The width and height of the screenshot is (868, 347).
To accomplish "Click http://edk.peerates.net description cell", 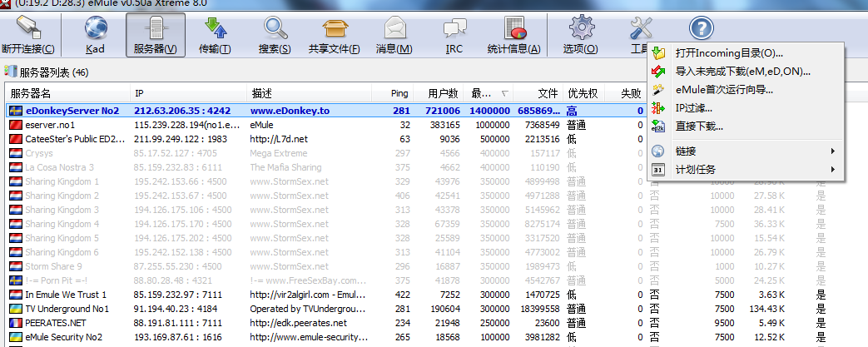I will click(299, 323).
